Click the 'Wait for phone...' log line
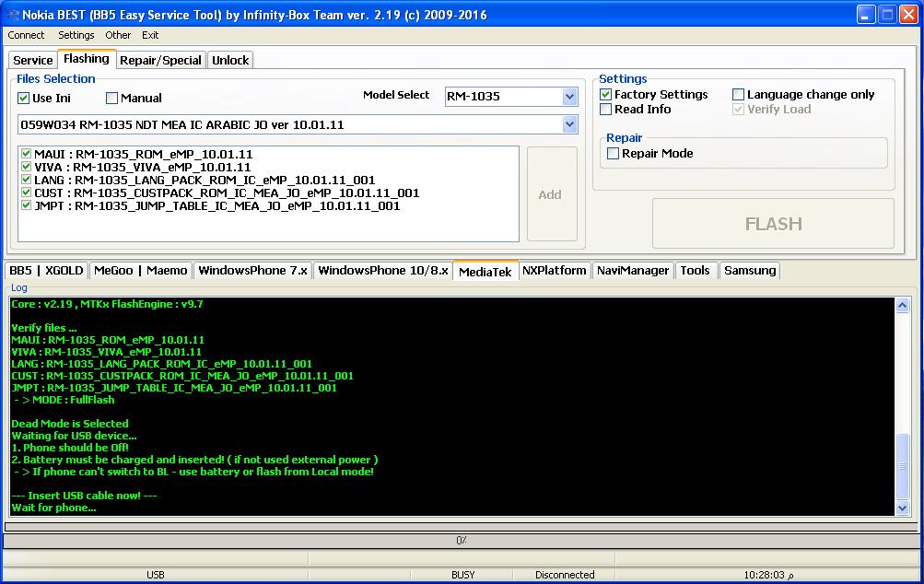The height and width of the screenshot is (584, 924). [x=53, y=508]
